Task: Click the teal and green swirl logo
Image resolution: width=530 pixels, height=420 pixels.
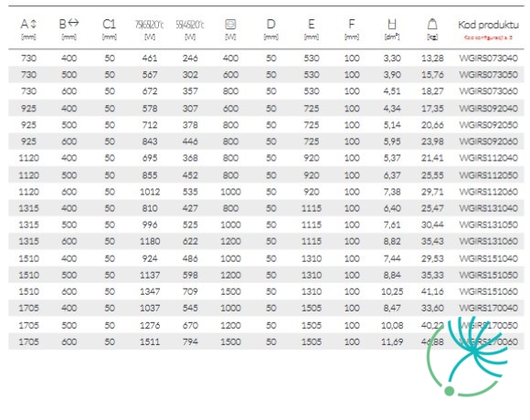Action: click(467, 356)
